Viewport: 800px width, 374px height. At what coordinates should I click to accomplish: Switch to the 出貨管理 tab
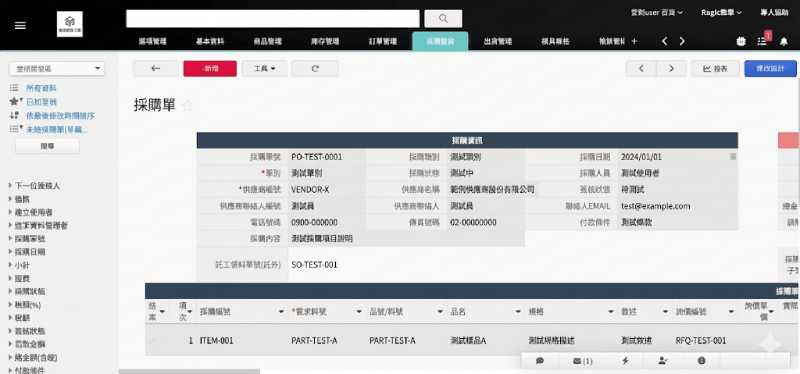coord(497,42)
